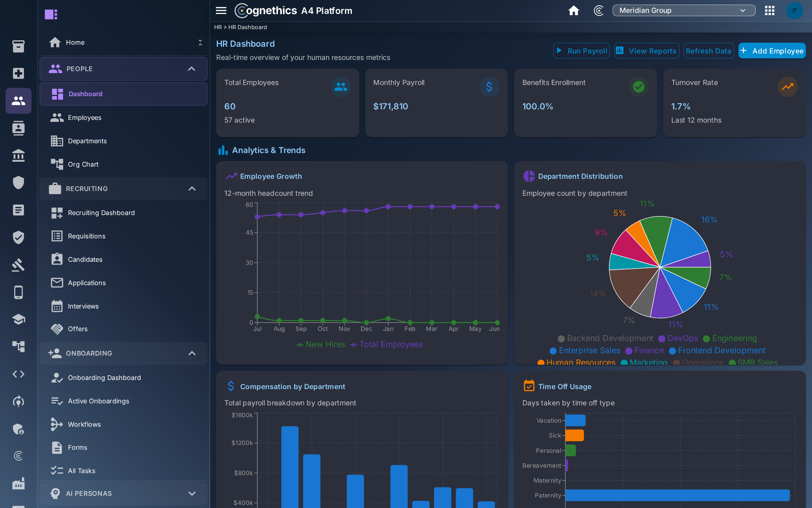
Task: Click the View Reports button
Action: click(x=647, y=51)
